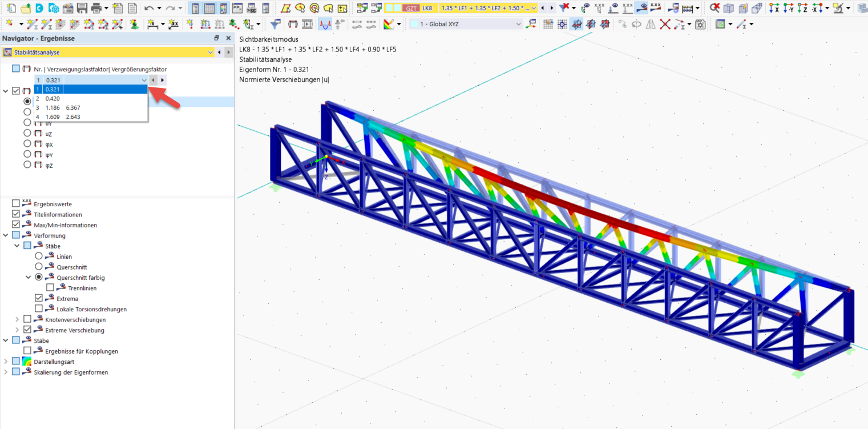Viewport: 868px width, 429px height.
Task: Click the blue results filter funnel icon
Action: pyautogui.click(x=276, y=24)
